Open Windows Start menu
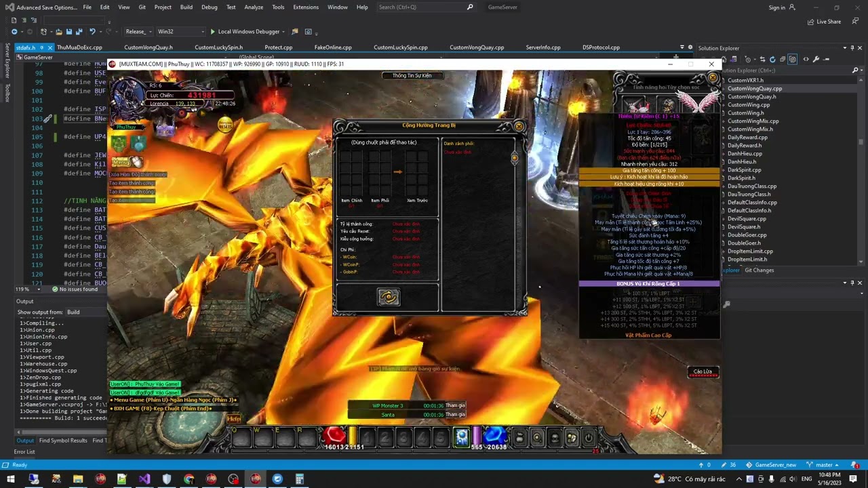This screenshot has width=868, height=488. (11, 479)
